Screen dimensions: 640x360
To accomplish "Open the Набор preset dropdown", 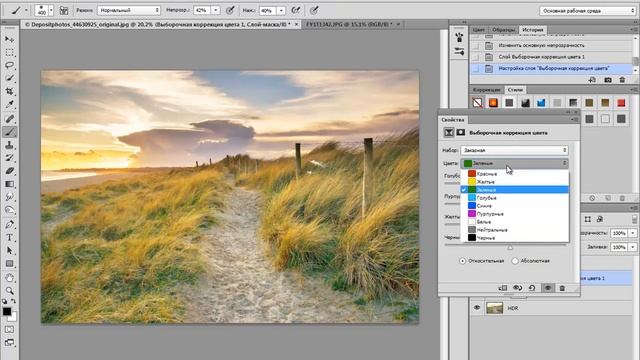I will [x=514, y=150].
